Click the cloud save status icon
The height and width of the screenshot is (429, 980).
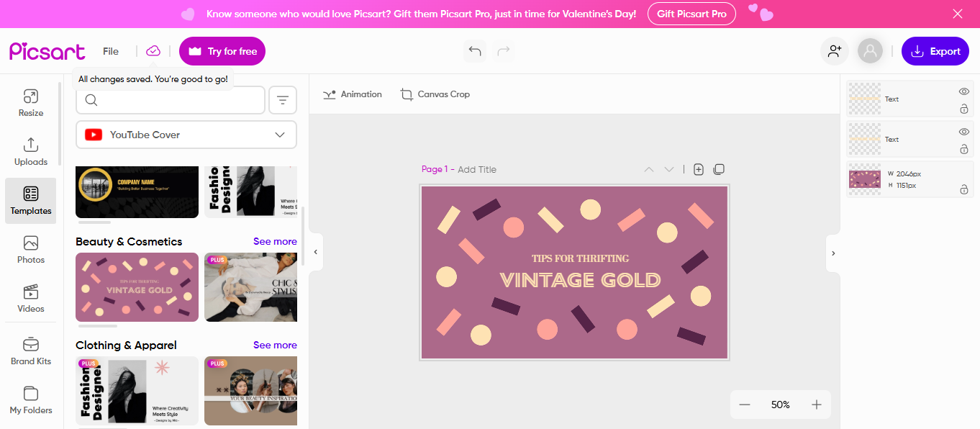pyautogui.click(x=153, y=51)
